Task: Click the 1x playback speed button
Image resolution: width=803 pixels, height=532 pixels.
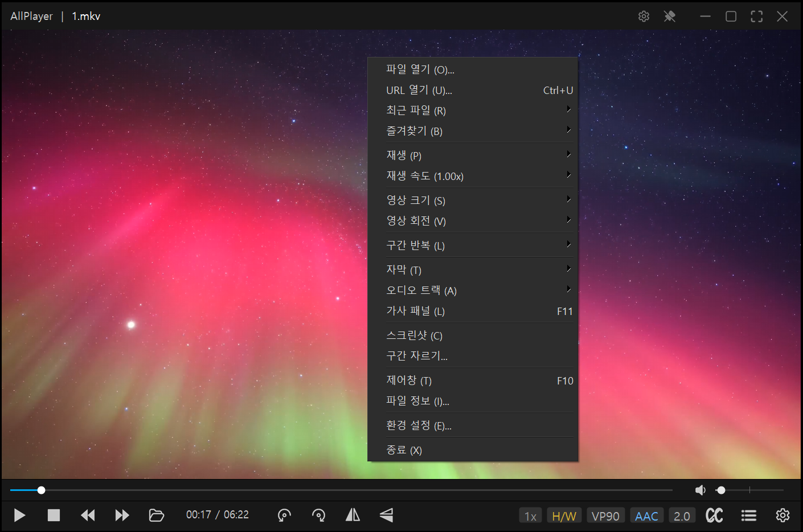Action: (530, 515)
